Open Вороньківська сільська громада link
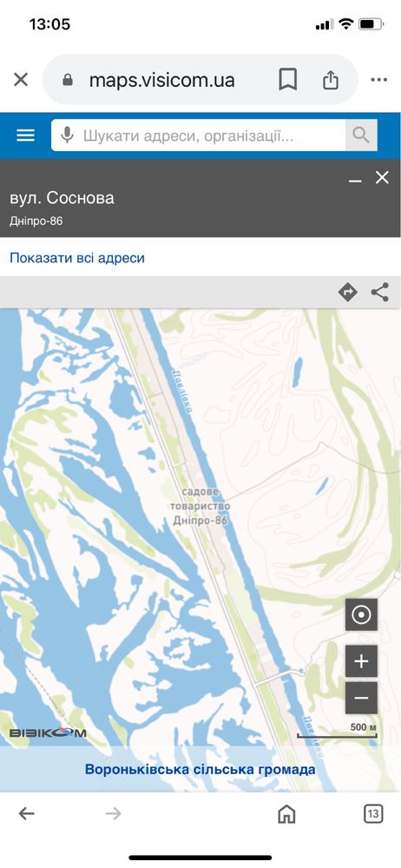401x868 pixels. click(200, 770)
